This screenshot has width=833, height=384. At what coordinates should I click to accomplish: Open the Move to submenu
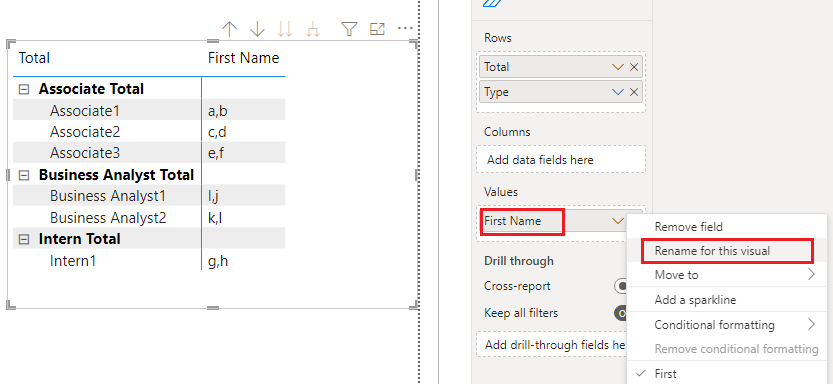[x=727, y=275]
